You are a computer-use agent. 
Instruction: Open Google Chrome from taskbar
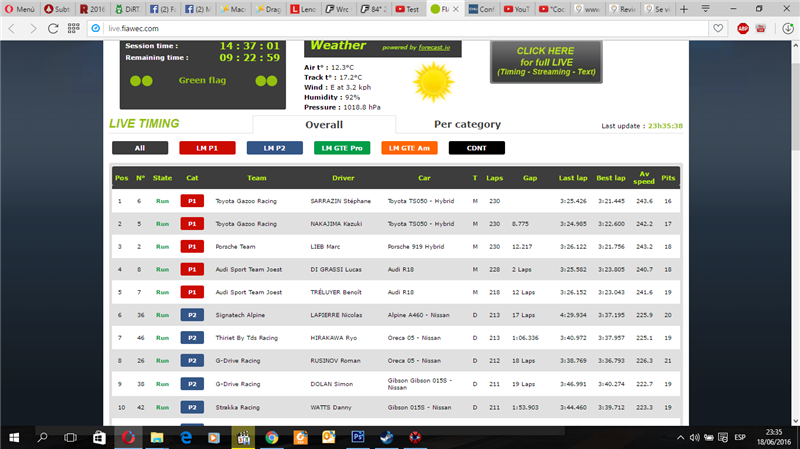pyautogui.click(x=271, y=437)
